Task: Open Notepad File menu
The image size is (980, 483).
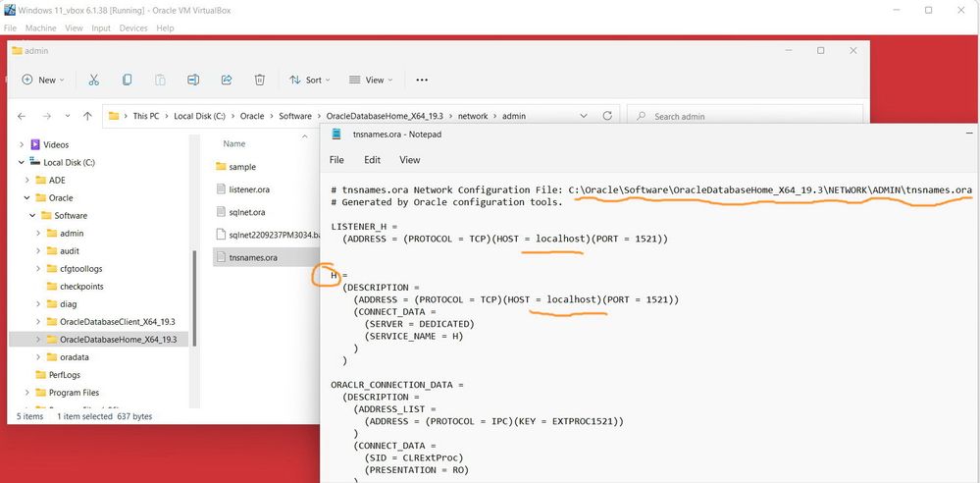Action: [x=336, y=160]
